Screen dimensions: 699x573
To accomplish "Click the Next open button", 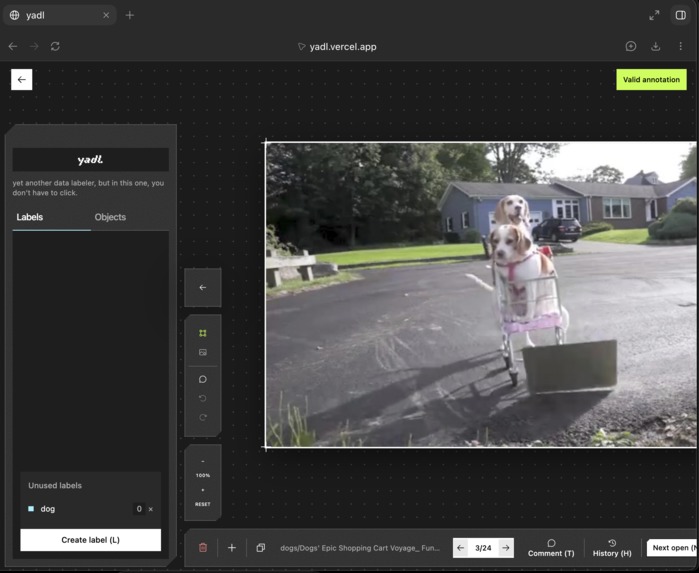I will pyautogui.click(x=673, y=548).
